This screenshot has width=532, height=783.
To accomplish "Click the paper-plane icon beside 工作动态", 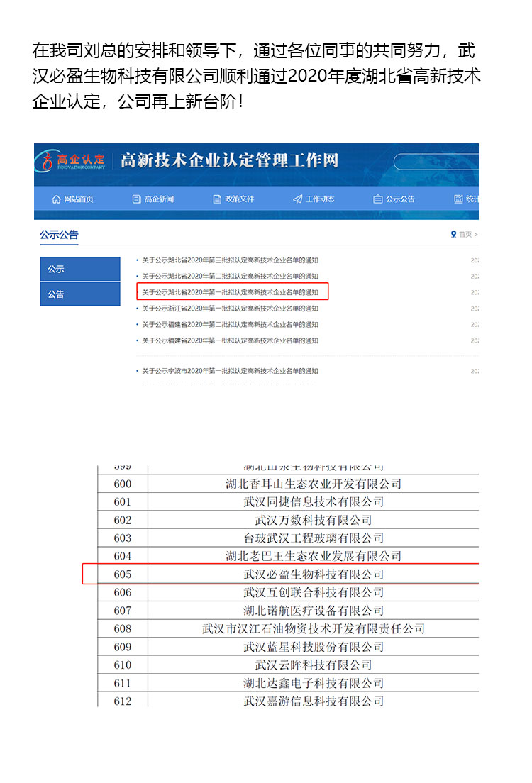I will click(297, 199).
